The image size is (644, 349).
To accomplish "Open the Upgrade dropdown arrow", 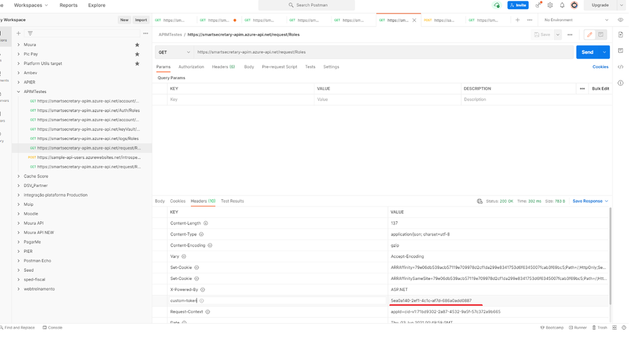I will pos(621,5).
